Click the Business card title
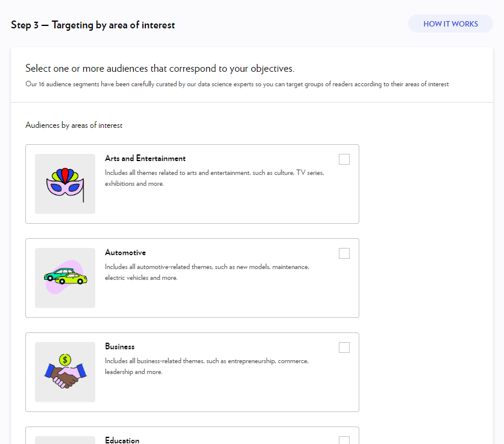Image resolution: width=504 pixels, height=444 pixels. tap(120, 347)
